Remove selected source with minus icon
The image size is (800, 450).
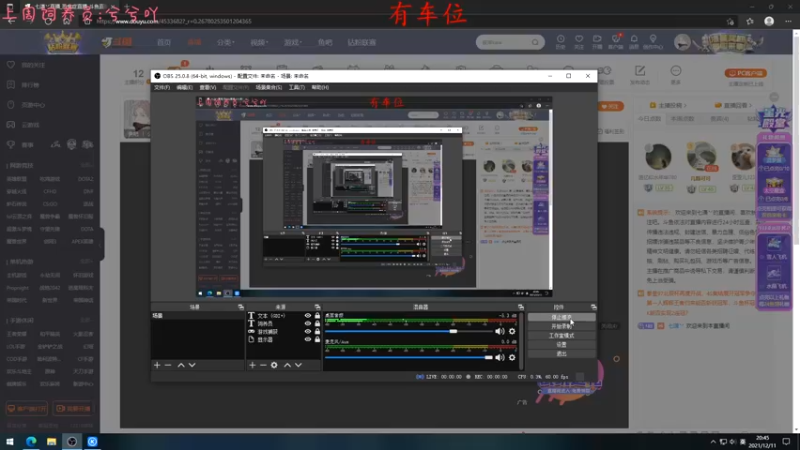click(x=263, y=365)
